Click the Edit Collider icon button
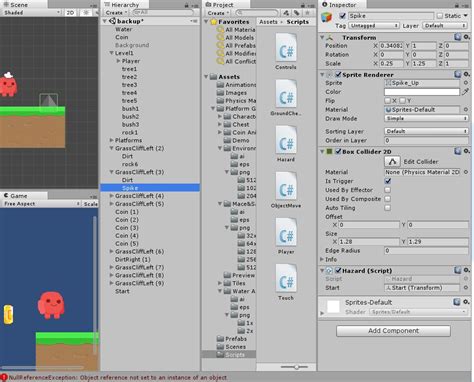 click(x=392, y=162)
